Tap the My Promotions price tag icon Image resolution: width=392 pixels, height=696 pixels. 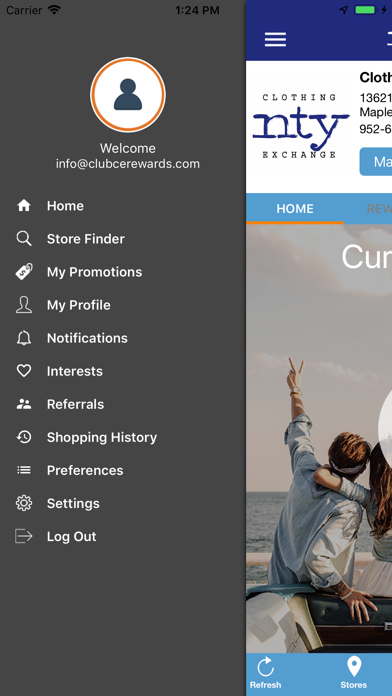coord(24,272)
